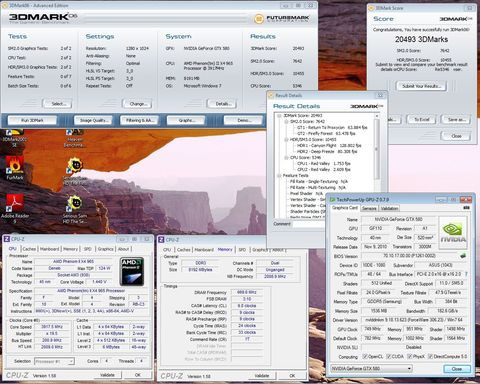Collapse the 3DMark Score tree node

click(279, 115)
